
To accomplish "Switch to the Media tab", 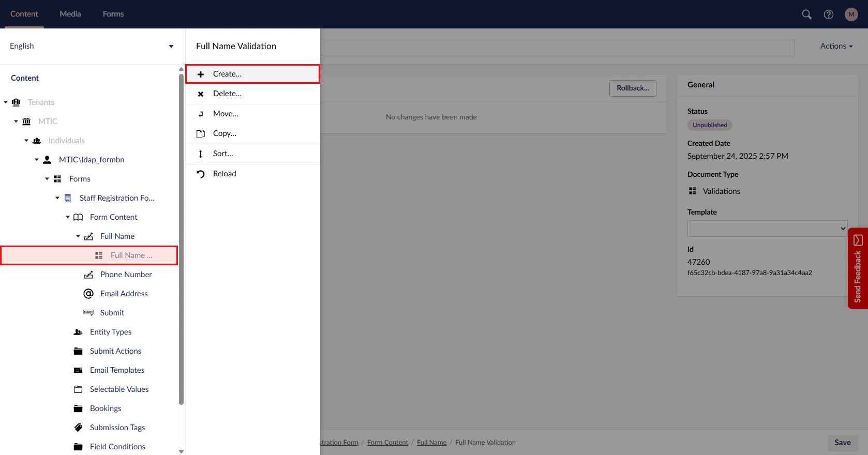I will click(x=70, y=14).
